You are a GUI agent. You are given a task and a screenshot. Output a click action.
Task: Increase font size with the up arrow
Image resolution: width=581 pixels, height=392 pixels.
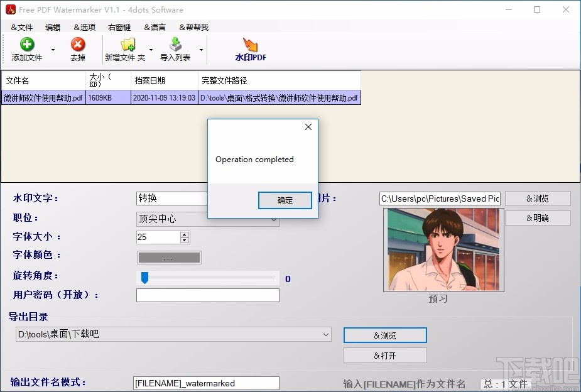click(x=185, y=234)
